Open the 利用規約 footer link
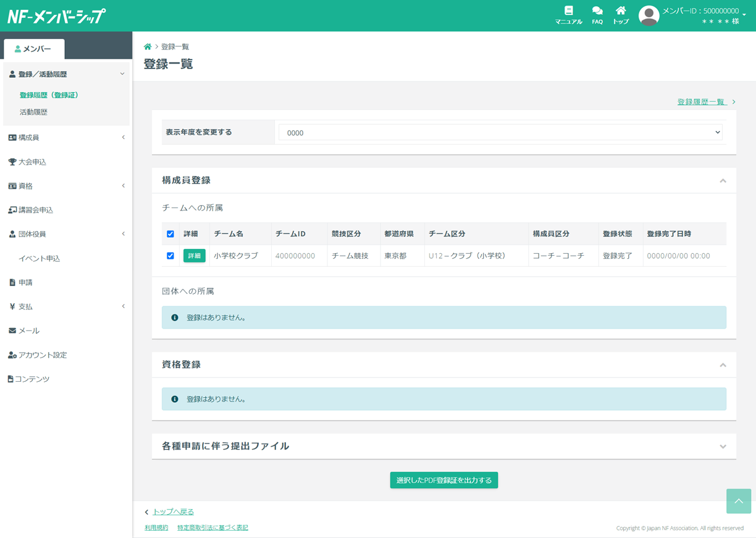This screenshot has height=538, width=756. [156, 528]
